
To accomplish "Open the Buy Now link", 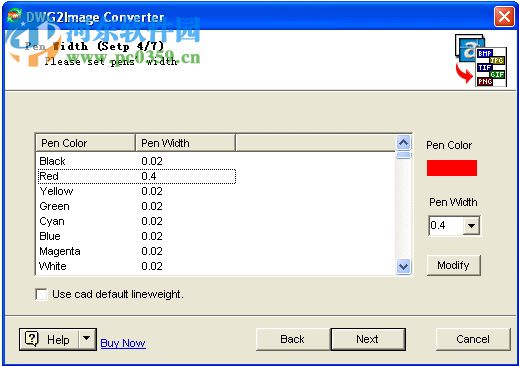I will pyautogui.click(x=123, y=343).
